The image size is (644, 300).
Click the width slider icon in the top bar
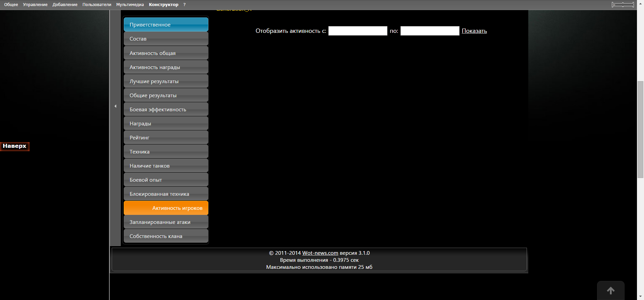click(623, 5)
